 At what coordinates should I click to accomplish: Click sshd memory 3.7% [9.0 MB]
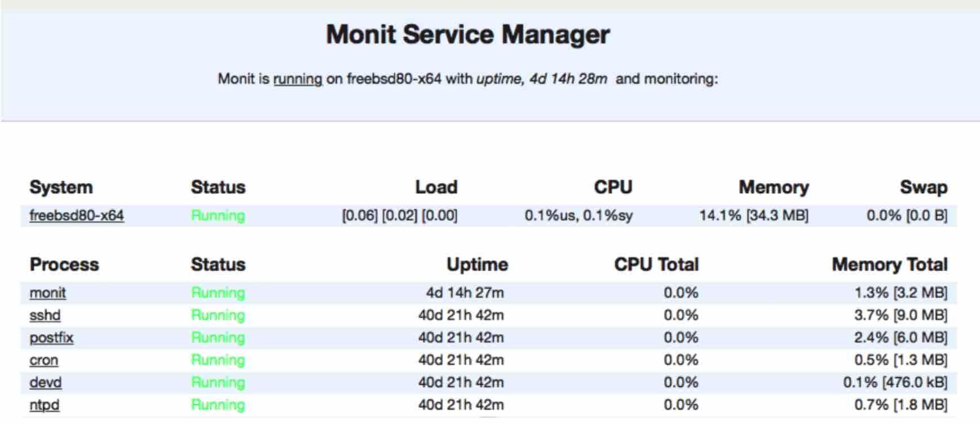(901, 315)
